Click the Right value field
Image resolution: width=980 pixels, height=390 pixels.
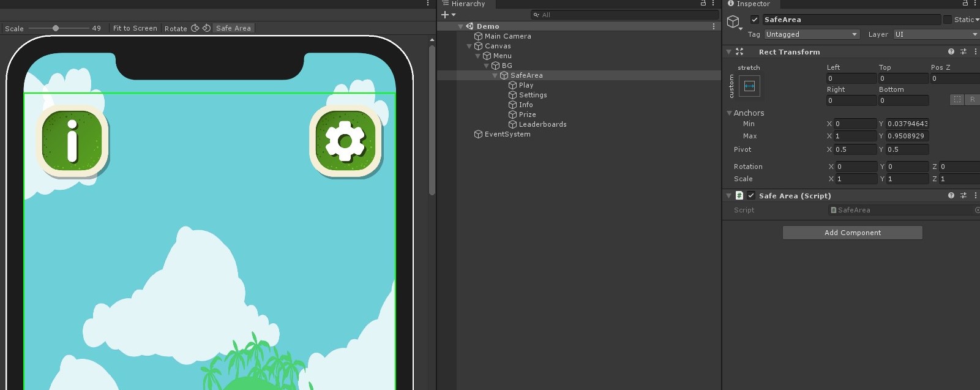click(851, 100)
